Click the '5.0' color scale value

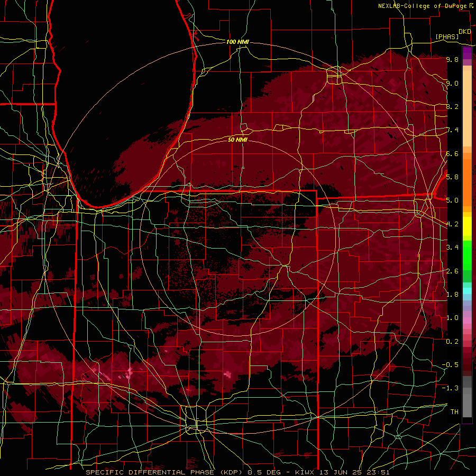click(452, 200)
